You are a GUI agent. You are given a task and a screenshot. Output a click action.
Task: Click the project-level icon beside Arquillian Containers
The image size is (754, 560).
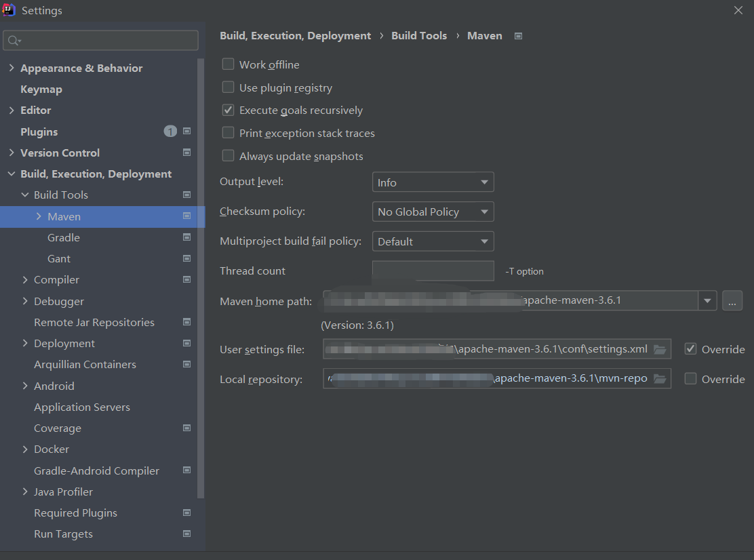(187, 364)
